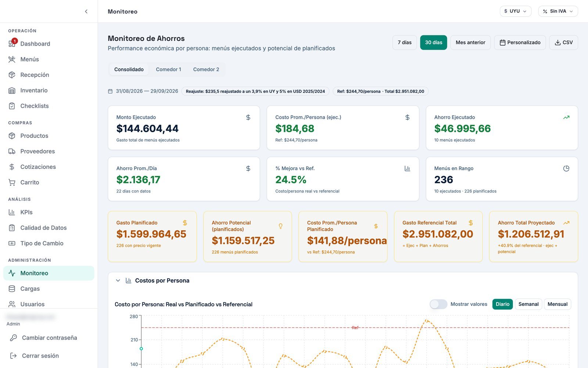Click the Menús utensils icon
This screenshot has width=588, height=368.
coord(12,59)
